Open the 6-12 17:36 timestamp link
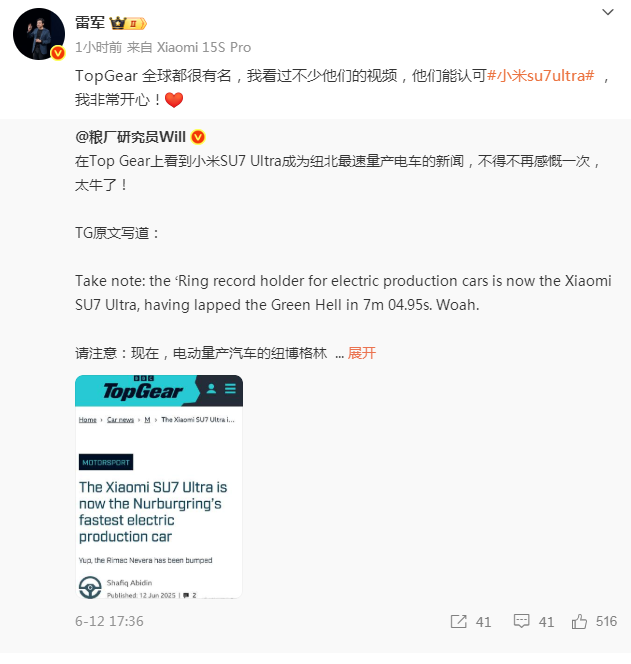The image size is (631, 664). coord(109,621)
